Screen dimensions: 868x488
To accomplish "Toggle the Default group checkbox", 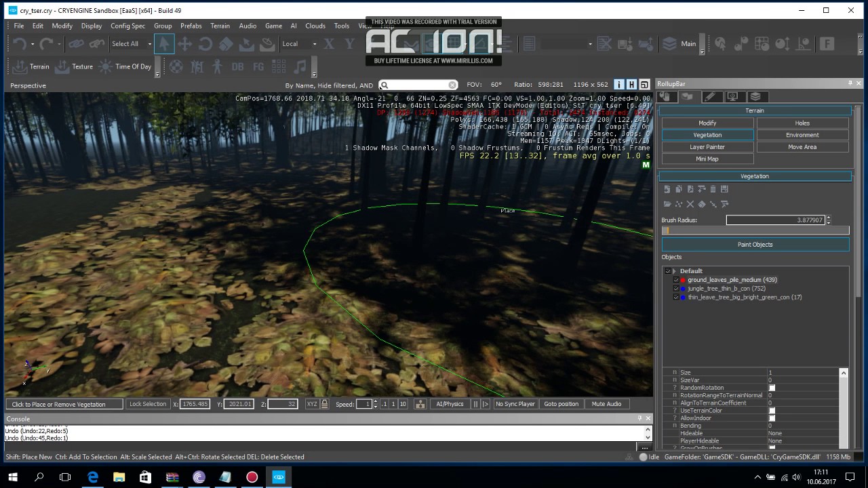I will [x=668, y=271].
